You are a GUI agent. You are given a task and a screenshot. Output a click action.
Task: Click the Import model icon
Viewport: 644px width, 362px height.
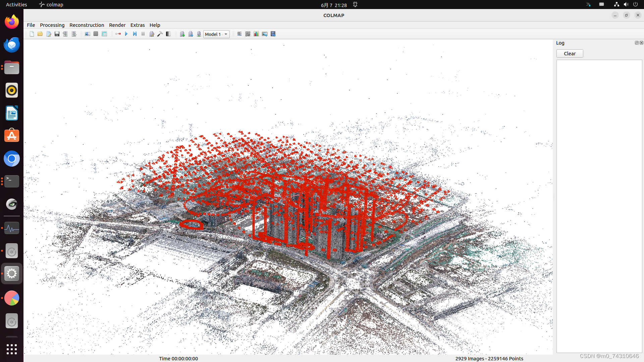click(65, 34)
